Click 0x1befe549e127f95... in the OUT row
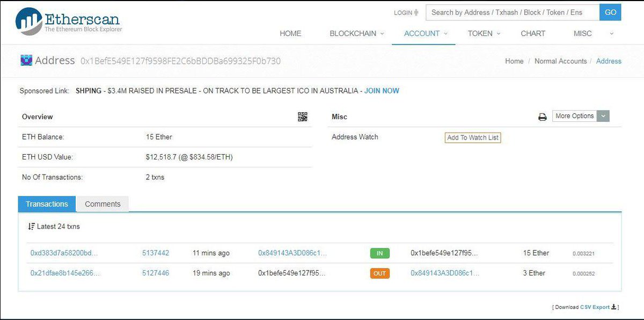This screenshot has width=644, height=320. pos(291,273)
